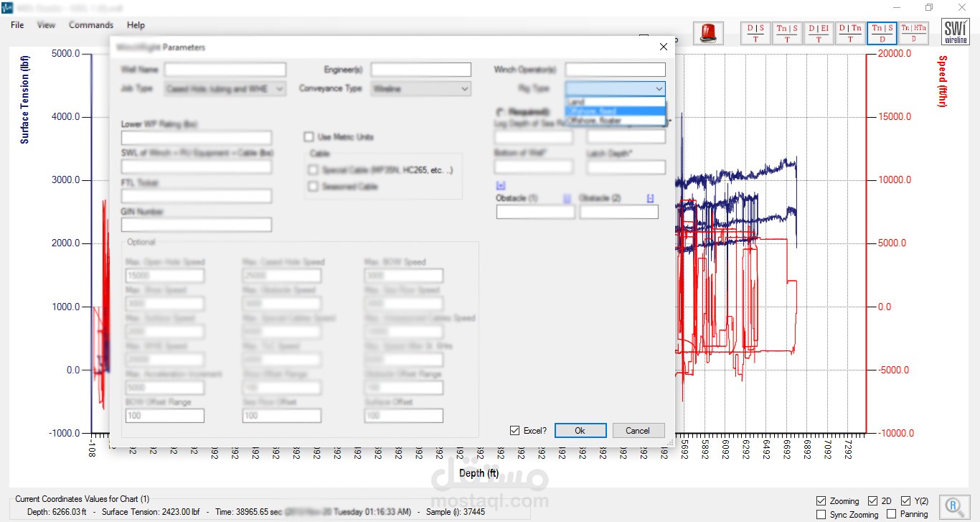This screenshot has height=522, width=980.
Task: Open the File menu
Action: coord(17,25)
